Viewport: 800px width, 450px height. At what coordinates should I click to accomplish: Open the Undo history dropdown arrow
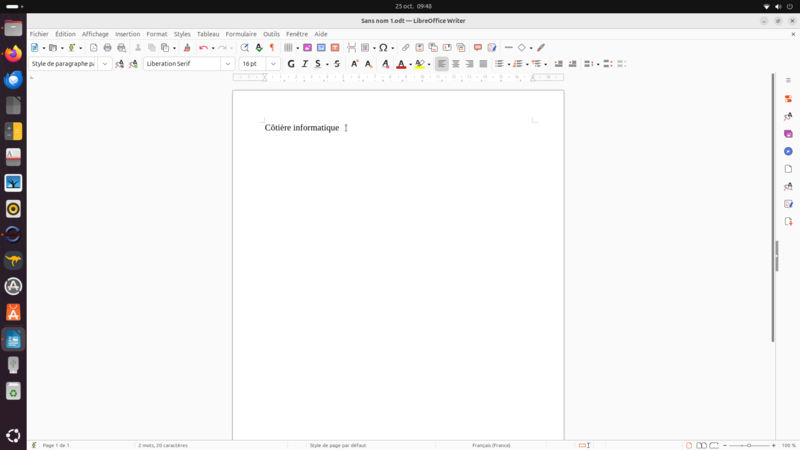click(x=213, y=48)
